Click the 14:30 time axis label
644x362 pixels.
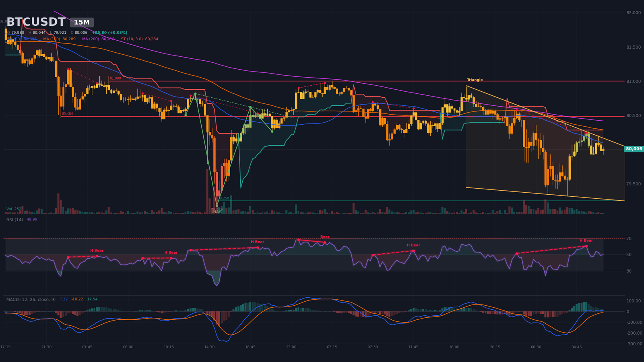(x=210, y=347)
